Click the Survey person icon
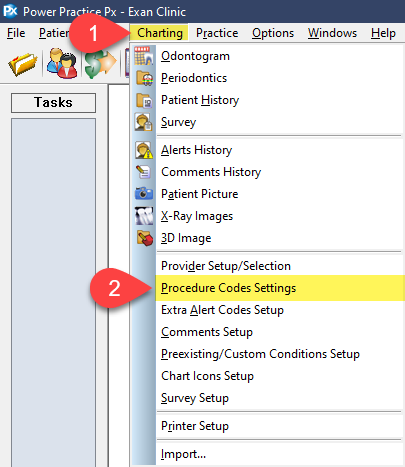Screen dimensions: 405x467 tap(144, 122)
